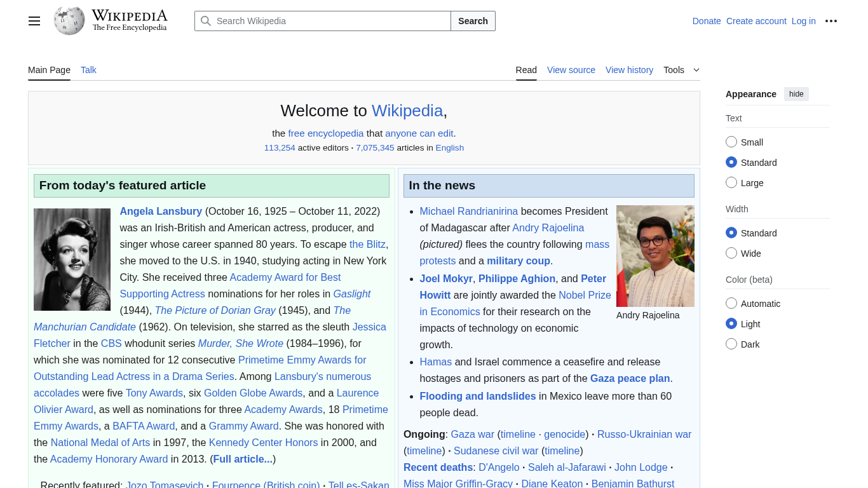Open Angela Lansbury portrait thumbnail
This screenshot has width=868, height=488.
coord(72,259)
